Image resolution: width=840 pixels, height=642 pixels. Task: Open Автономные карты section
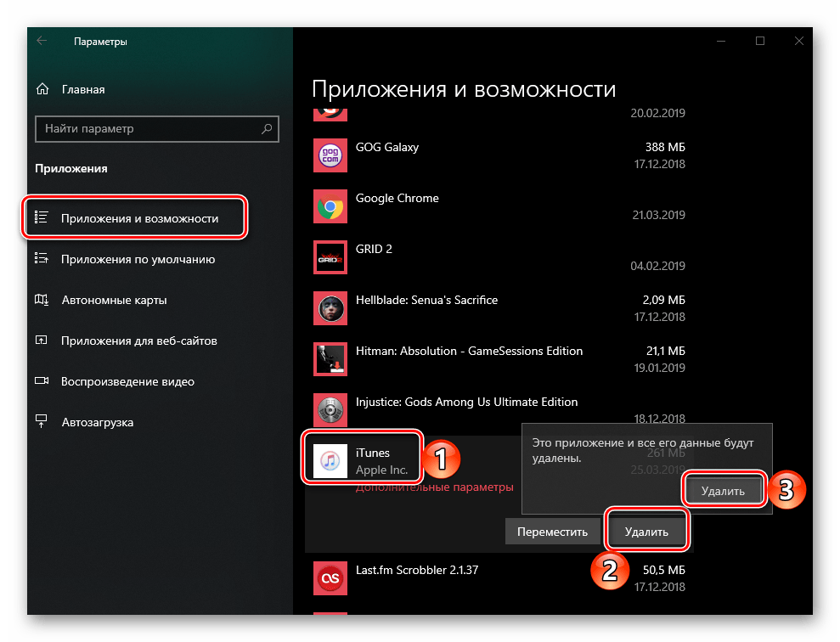114,300
